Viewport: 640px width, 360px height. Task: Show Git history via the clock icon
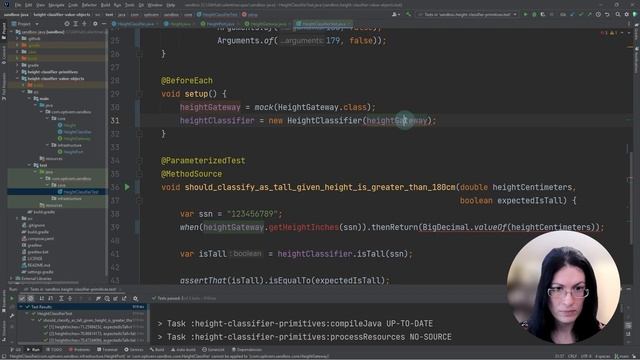click(598, 14)
